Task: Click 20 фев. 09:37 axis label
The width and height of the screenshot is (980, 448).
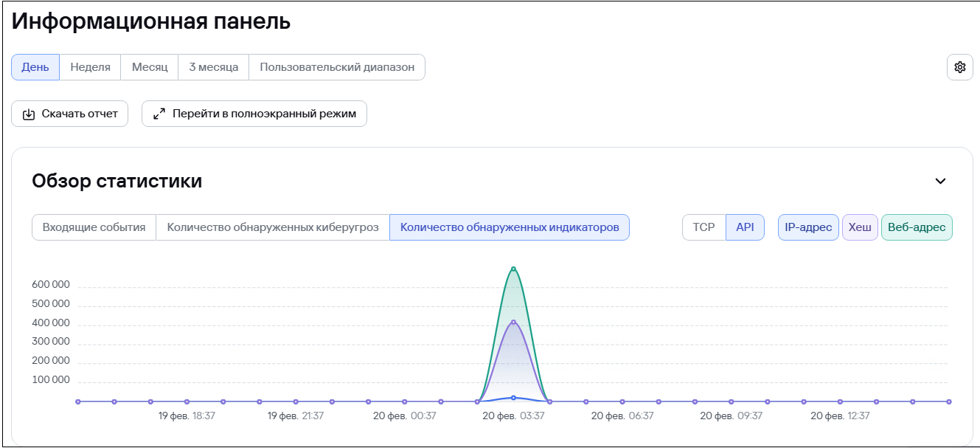Action: [x=731, y=416]
